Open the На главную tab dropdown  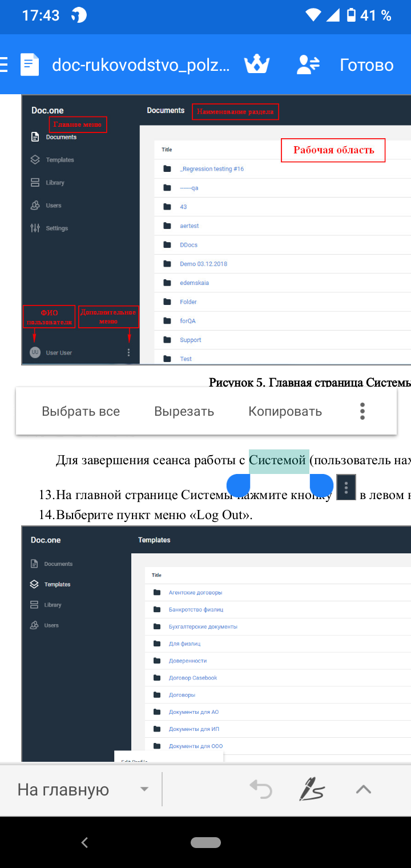coord(83,790)
